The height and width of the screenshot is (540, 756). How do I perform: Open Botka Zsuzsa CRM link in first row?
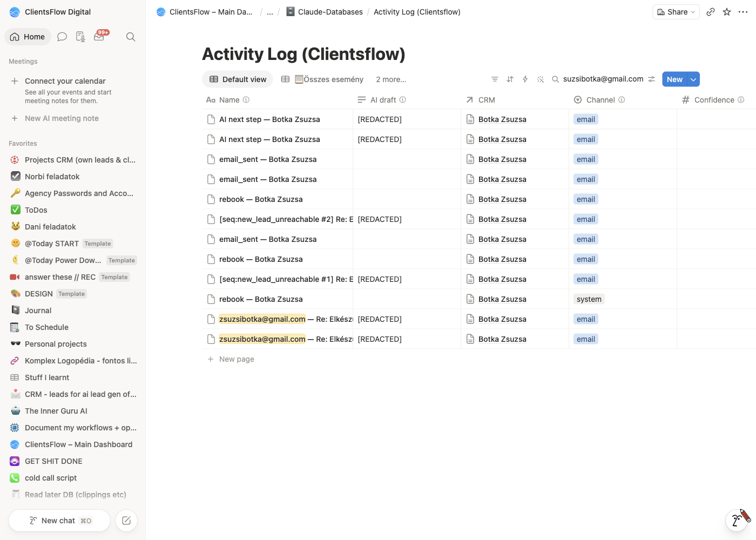(502, 119)
